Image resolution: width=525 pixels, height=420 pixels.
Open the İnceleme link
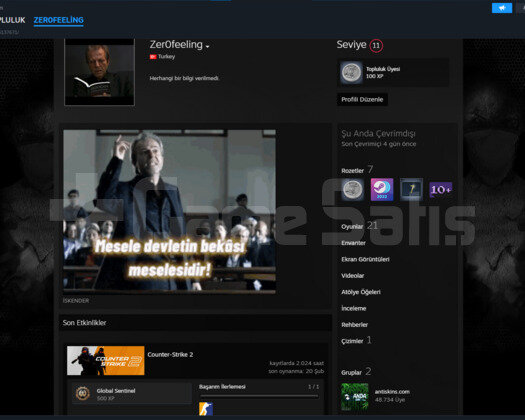(354, 308)
